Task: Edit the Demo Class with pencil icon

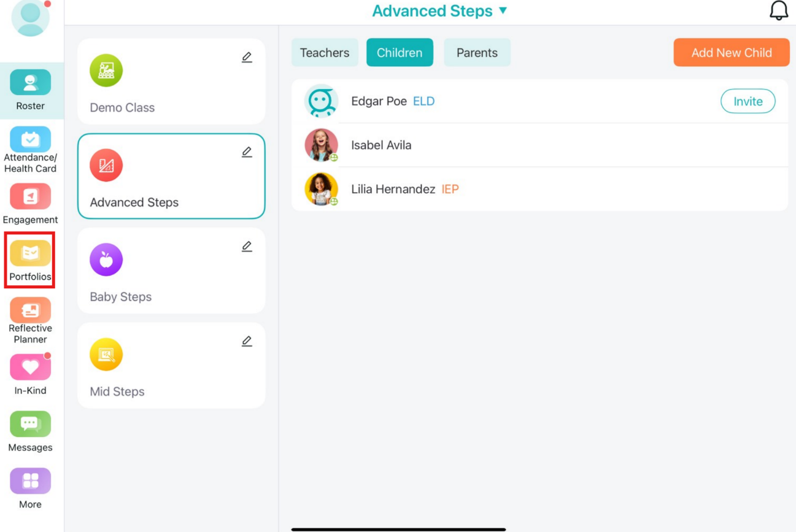Action: (247, 57)
